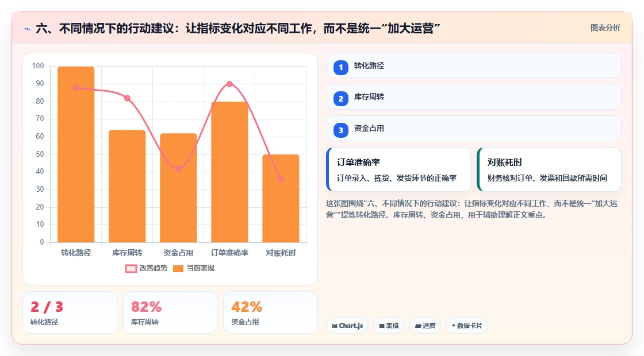Click 订单准确率 axis label under chart
The height and width of the screenshot is (356, 644).
[x=229, y=253]
